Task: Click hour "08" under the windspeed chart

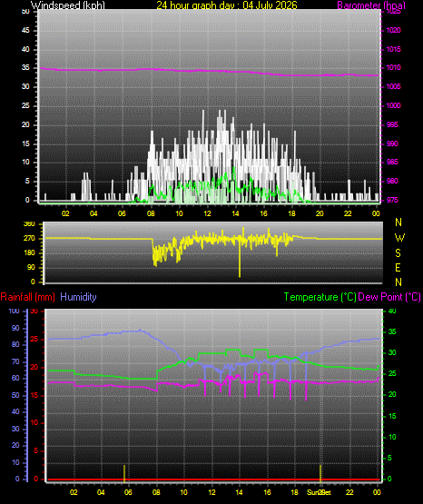Action: tap(151, 213)
